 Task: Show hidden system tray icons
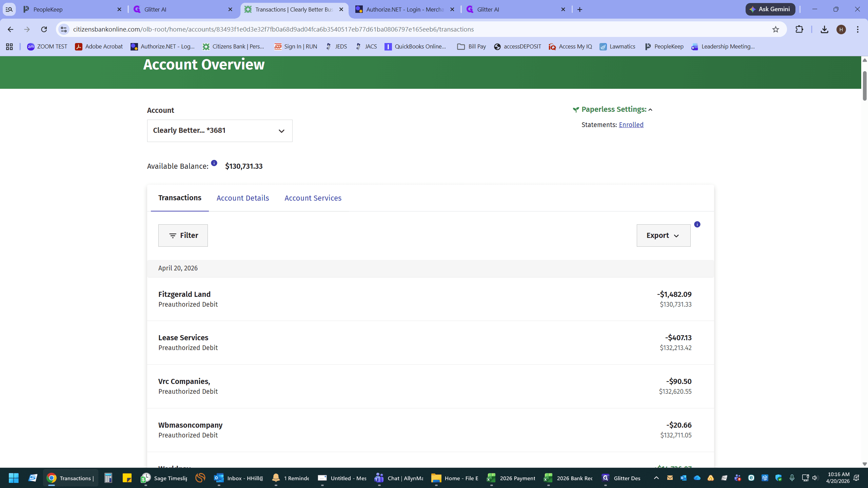656,478
